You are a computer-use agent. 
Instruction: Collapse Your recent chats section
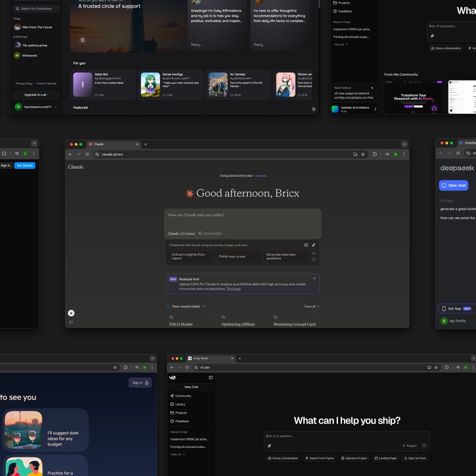[204, 306]
